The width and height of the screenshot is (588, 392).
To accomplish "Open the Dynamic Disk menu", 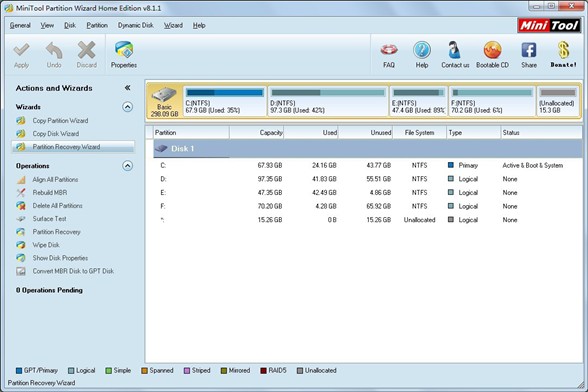I will pyautogui.click(x=136, y=26).
